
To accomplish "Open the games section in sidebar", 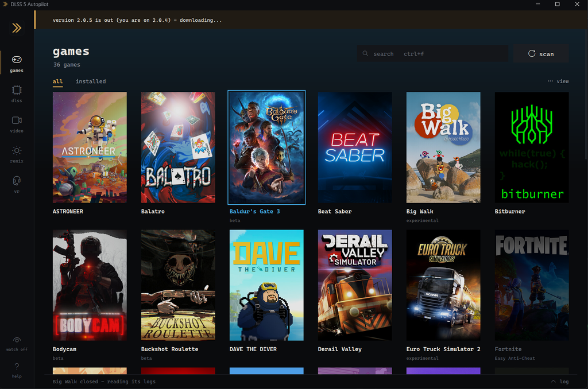I will 17,64.
